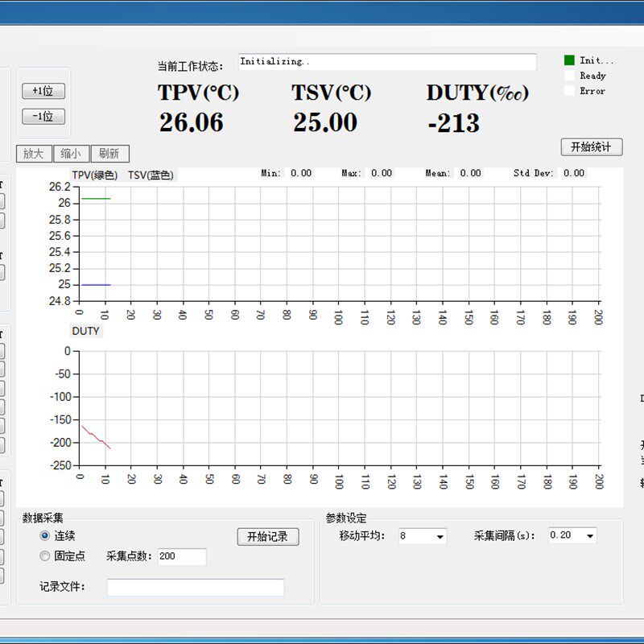This screenshot has height=644, width=644.
Task: Click the TSV(蓝色) chart legend label
Action: 151,175
